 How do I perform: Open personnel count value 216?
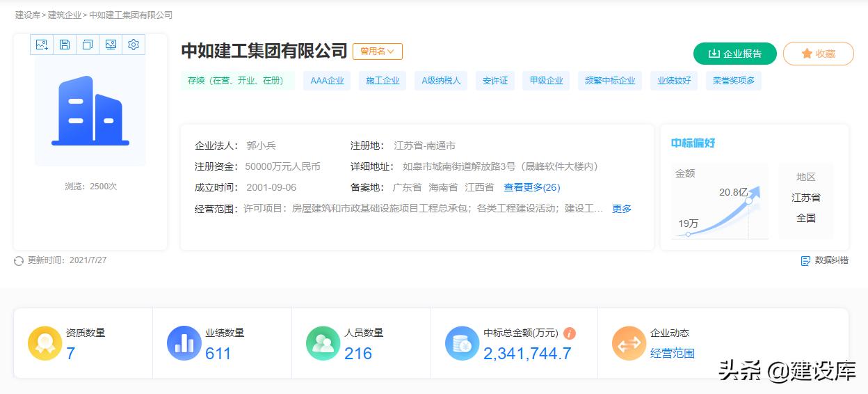(x=358, y=354)
